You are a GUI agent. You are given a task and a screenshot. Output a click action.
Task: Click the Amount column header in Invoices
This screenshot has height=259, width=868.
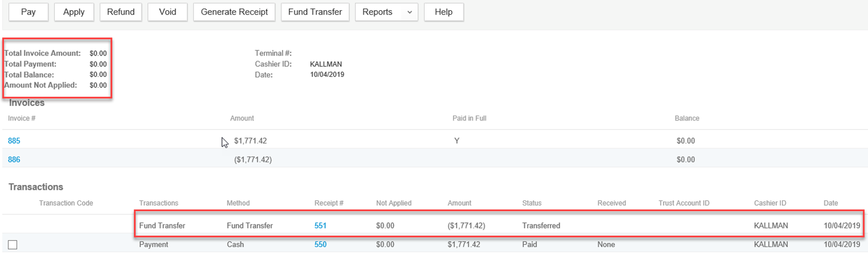[x=242, y=118]
